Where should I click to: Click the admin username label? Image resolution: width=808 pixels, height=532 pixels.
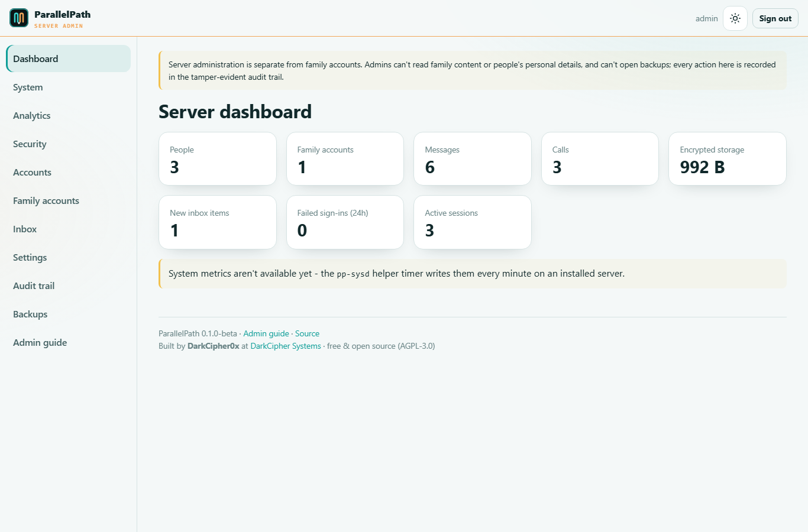pos(706,18)
